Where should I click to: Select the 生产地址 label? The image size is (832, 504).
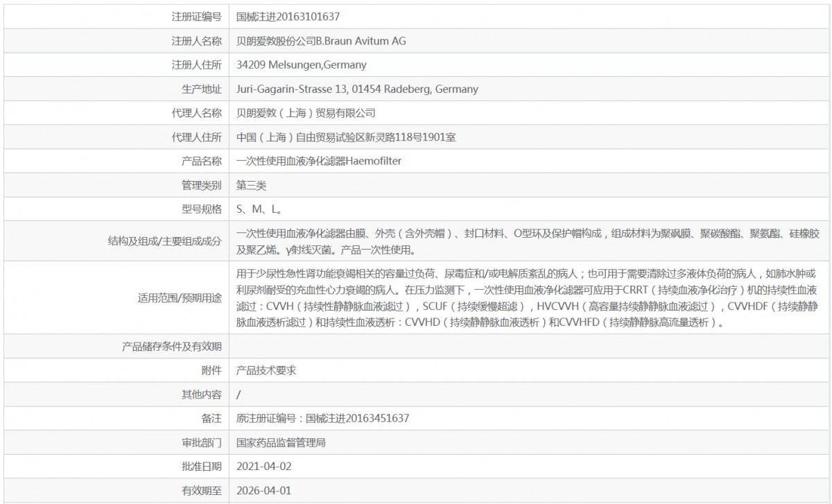[x=201, y=89]
